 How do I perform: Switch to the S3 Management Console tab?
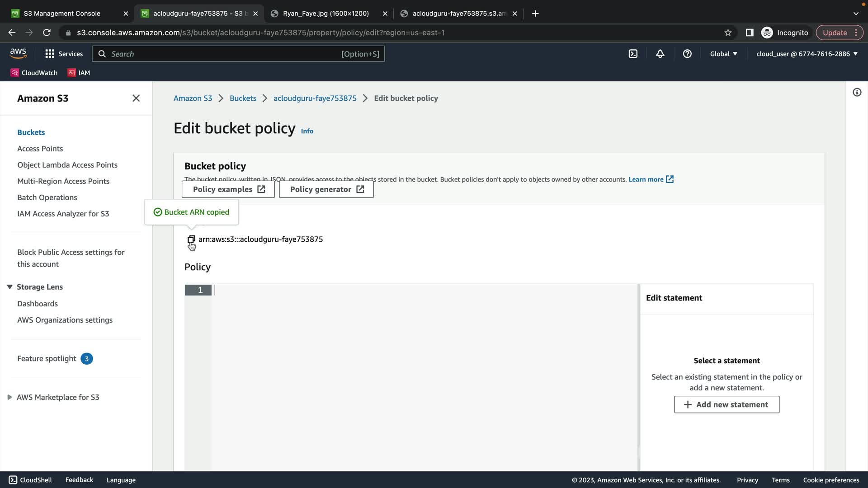pos(62,14)
